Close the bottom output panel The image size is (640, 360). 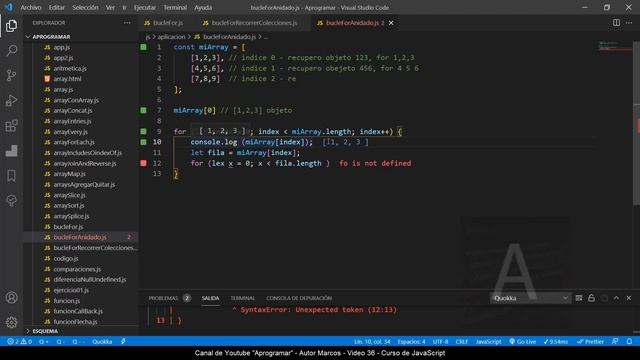click(x=629, y=298)
